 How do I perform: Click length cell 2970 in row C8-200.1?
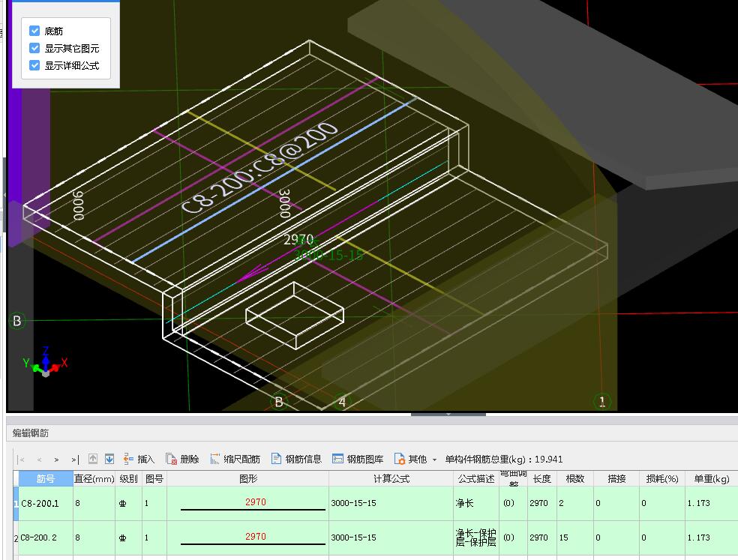click(x=542, y=503)
